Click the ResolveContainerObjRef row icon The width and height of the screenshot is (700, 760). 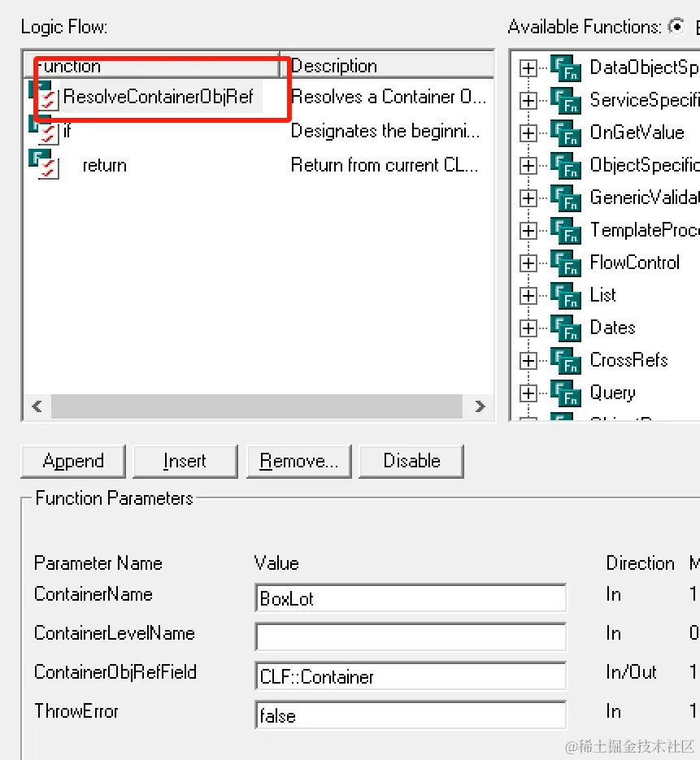pyautogui.click(x=44, y=95)
